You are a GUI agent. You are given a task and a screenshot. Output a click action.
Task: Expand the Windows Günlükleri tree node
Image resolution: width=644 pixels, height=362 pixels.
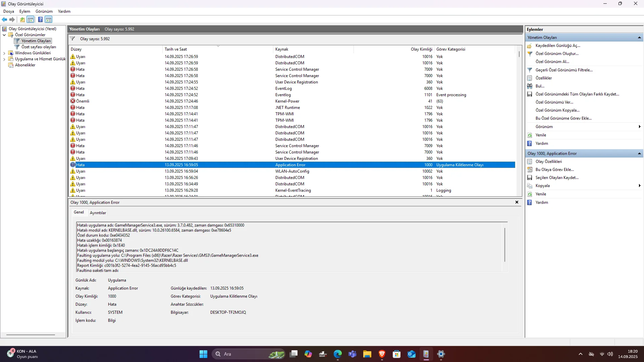pos(4,53)
